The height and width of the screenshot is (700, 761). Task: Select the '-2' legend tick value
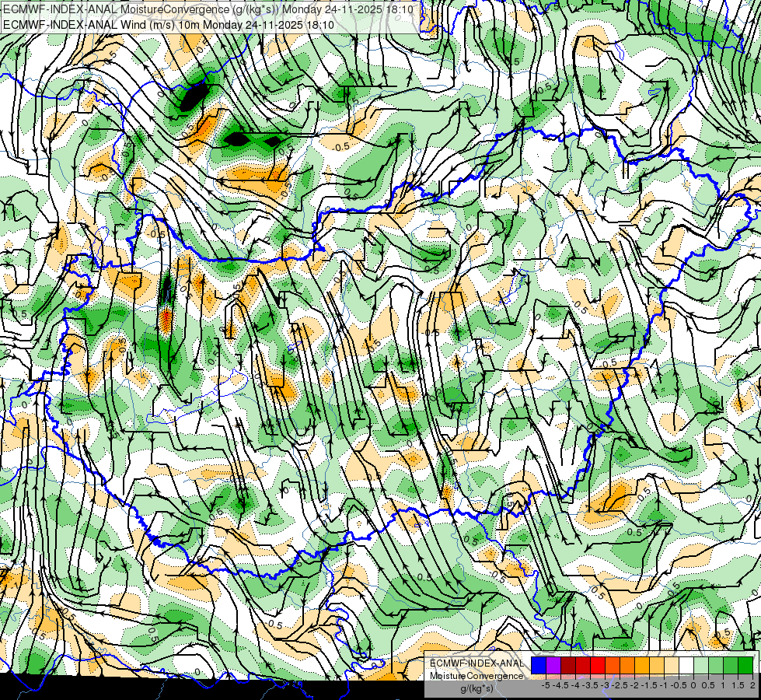point(634,685)
